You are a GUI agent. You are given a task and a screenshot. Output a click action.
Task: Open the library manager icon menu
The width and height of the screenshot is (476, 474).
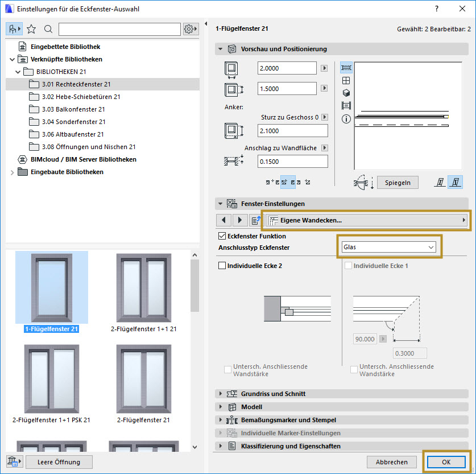tap(14, 462)
